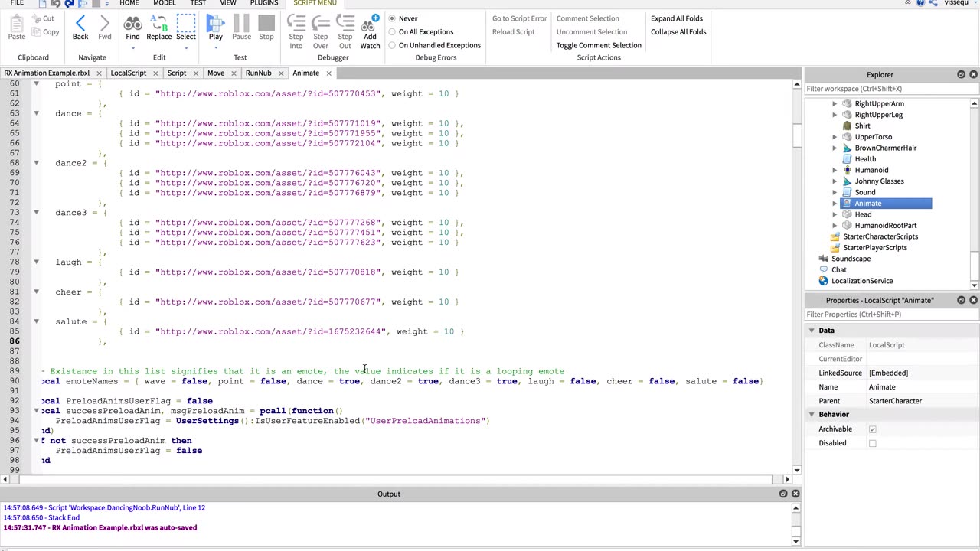
Task: Click the Filter Properties input field
Action: (892, 315)
